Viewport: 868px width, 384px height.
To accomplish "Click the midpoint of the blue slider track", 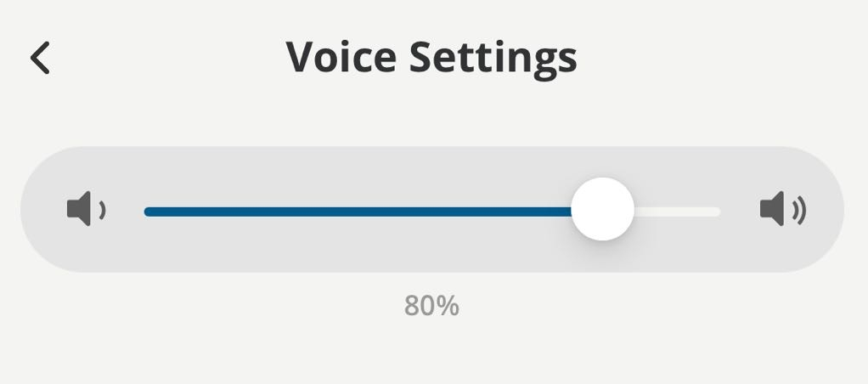I will click(358, 212).
